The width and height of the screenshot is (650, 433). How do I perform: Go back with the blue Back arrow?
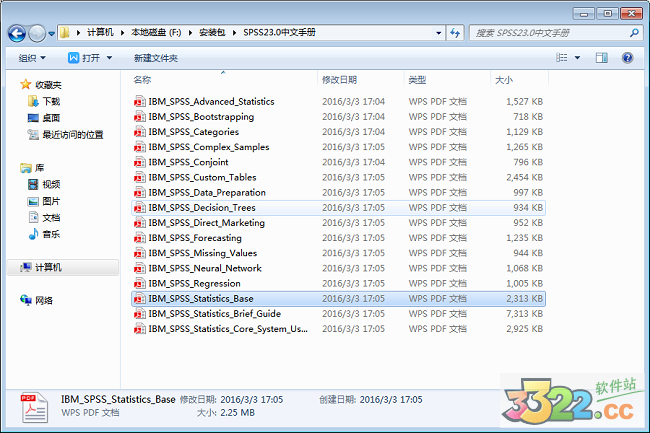tap(17, 33)
